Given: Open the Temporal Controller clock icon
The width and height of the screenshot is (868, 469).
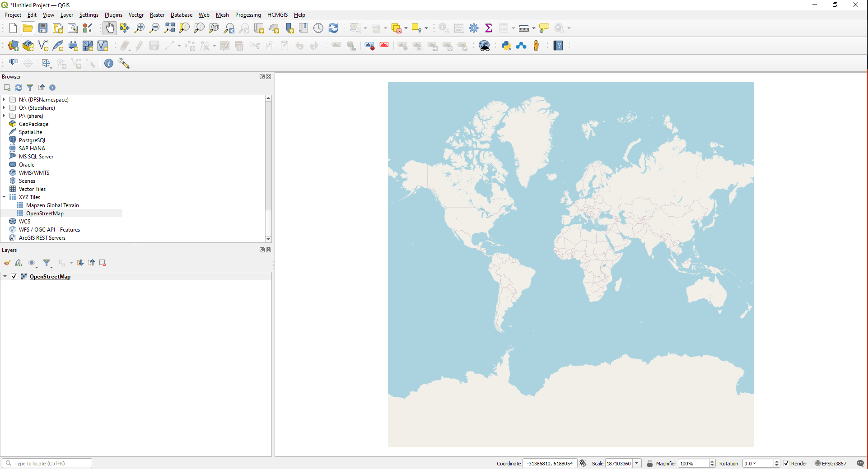Looking at the screenshot, I should coord(318,28).
